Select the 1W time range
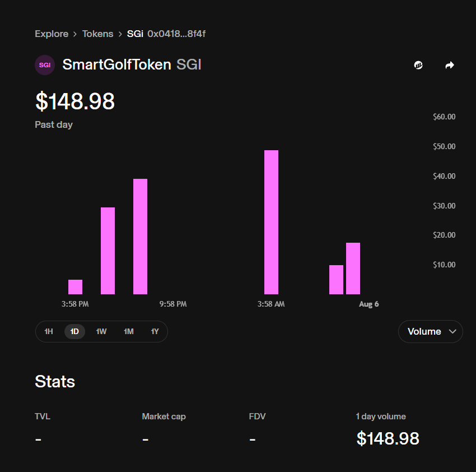The height and width of the screenshot is (472, 476). click(x=101, y=331)
